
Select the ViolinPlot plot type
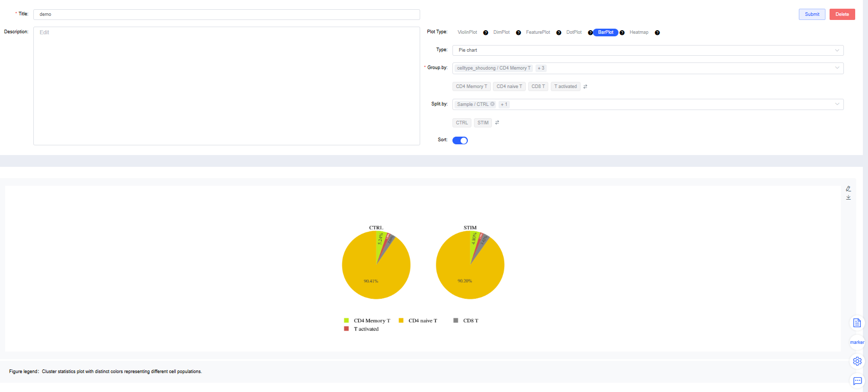point(467,32)
